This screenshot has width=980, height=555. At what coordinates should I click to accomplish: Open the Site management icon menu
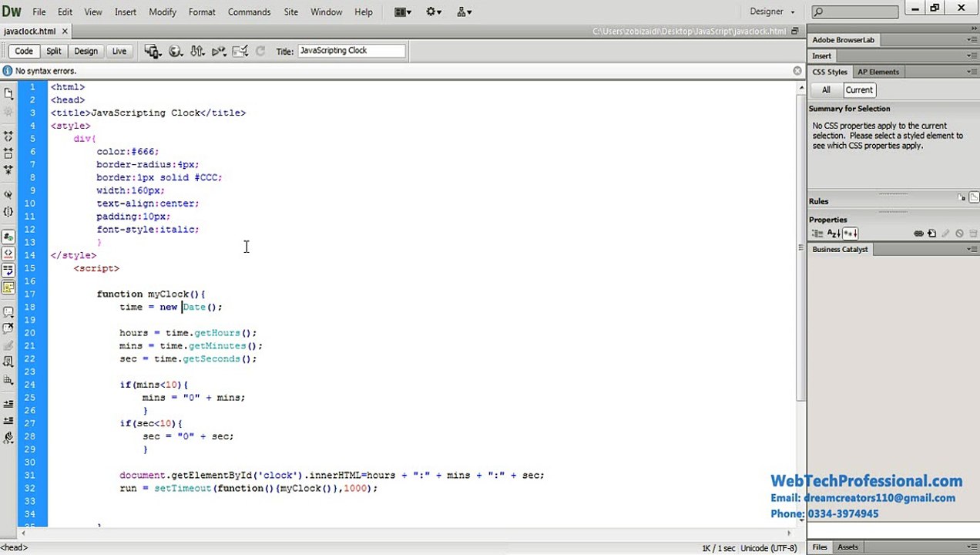point(465,12)
